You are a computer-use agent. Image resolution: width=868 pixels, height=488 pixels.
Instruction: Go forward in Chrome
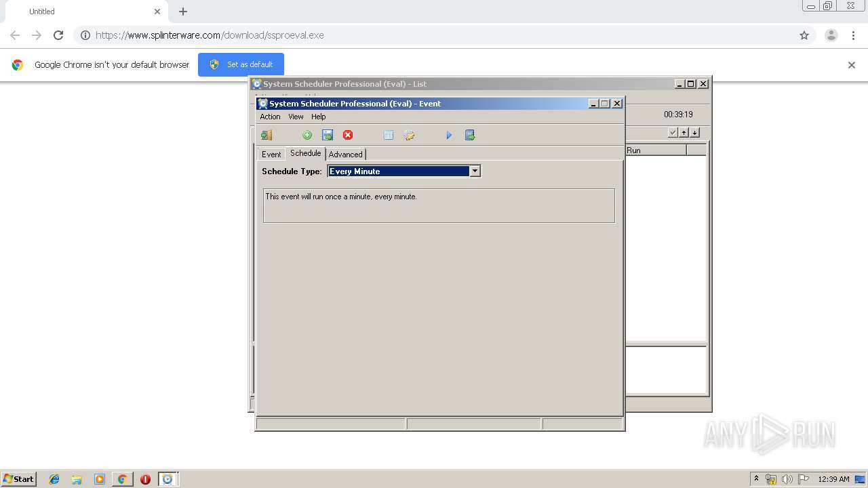(37, 35)
